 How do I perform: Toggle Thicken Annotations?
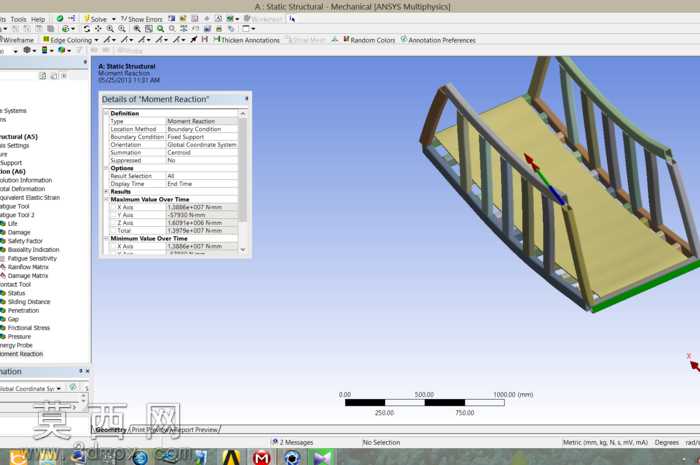[x=246, y=40]
